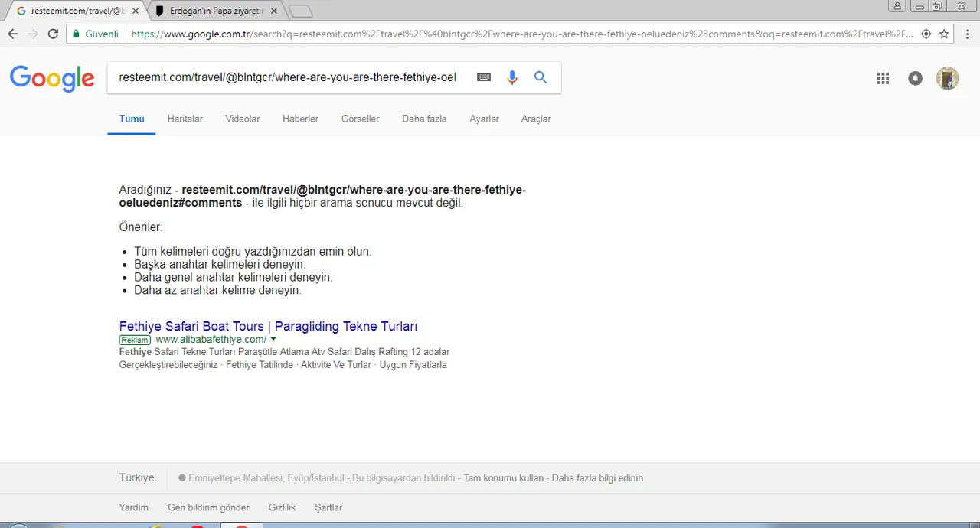Expand the Daha fazla menu
This screenshot has width=980, height=528.
point(424,119)
